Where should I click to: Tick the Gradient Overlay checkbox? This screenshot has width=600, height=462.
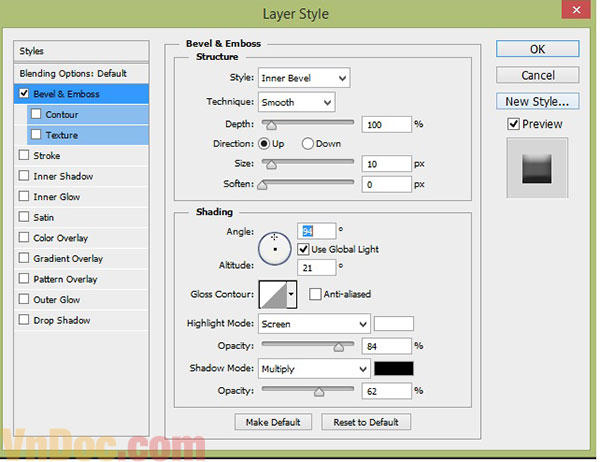click(24, 258)
